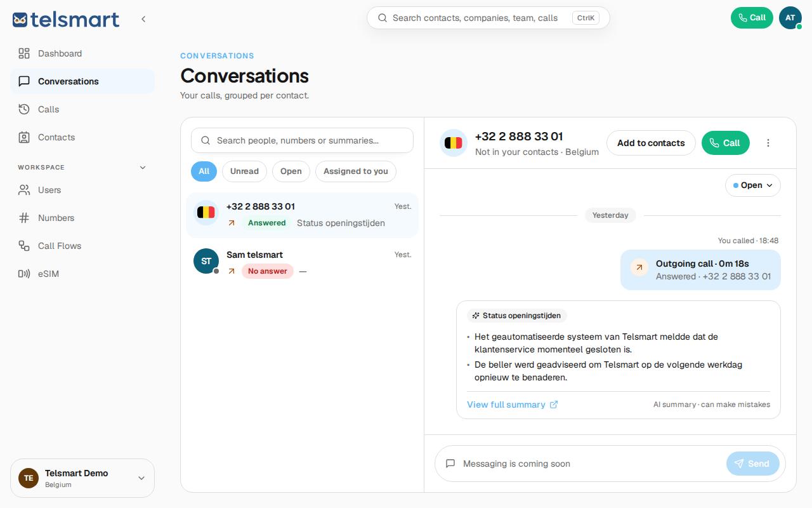This screenshot has width=812, height=508.
Task: Click the Status openingstijden preview in list row
Action: 341,223
